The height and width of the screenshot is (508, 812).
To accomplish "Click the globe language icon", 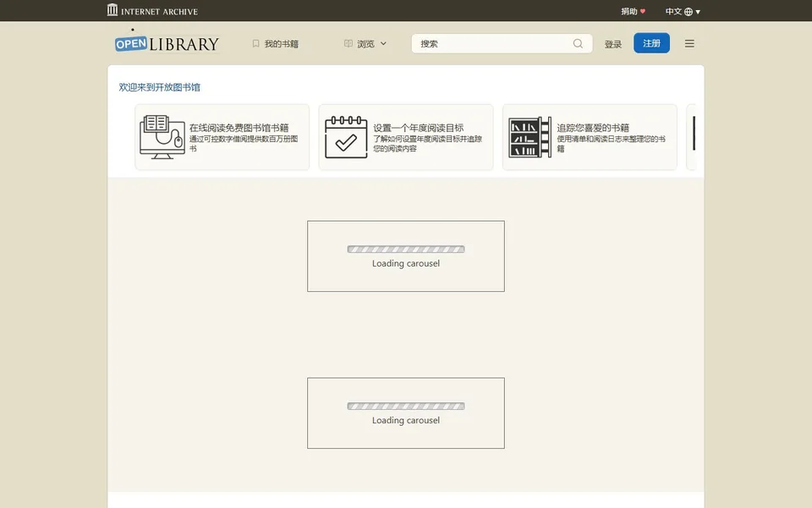I will [689, 12].
